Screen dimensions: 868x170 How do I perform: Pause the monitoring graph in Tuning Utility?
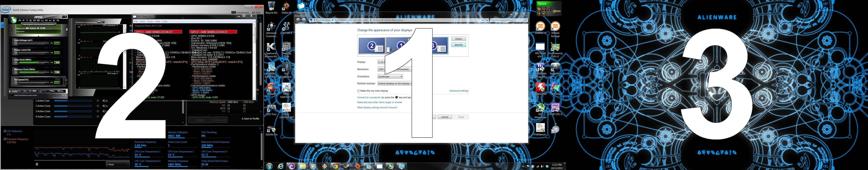pyautogui.click(x=37, y=164)
